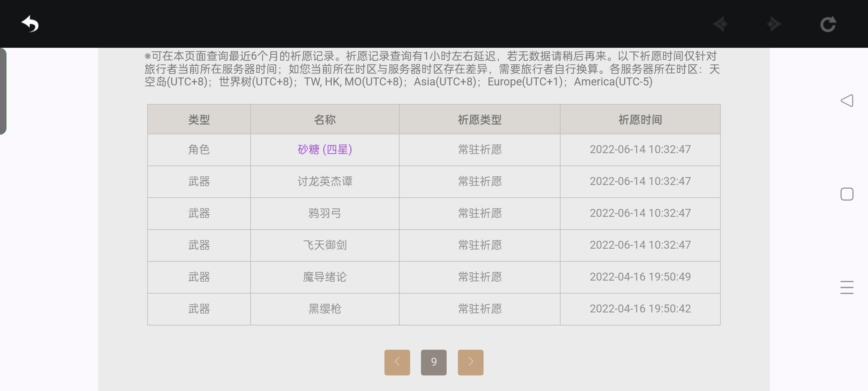The width and height of the screenshot is (868, 391).
Task: Click the wish record notice paragraph
Action: click(432, 69)
